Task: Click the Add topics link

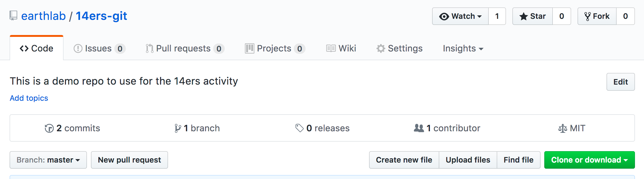Action: (x=29, y=98)
